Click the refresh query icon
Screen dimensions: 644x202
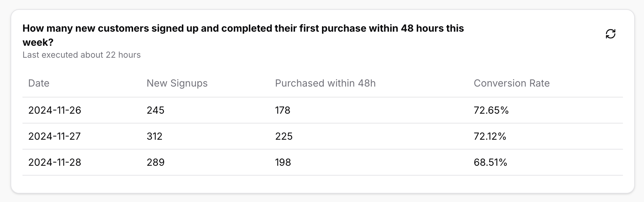611,34
